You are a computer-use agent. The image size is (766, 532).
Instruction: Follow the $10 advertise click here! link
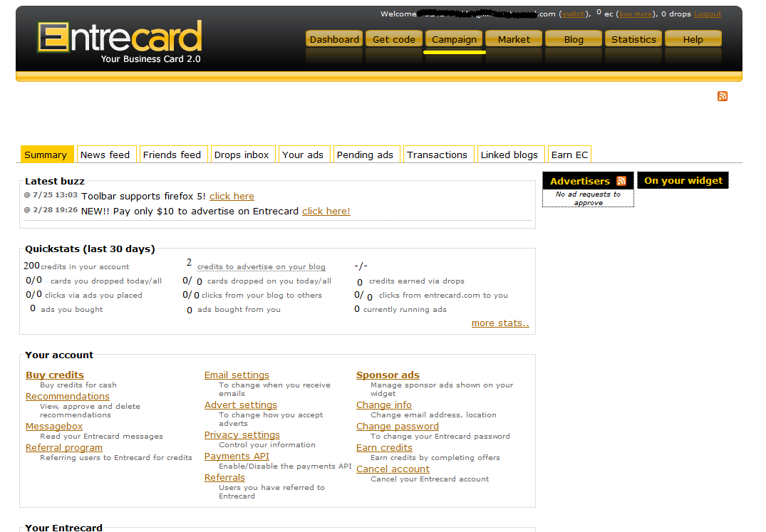(x=326, y=212)
